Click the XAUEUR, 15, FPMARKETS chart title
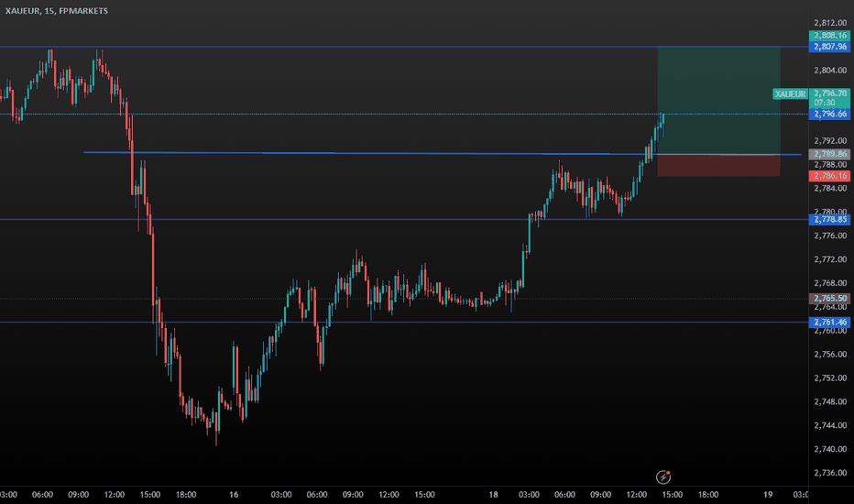 [x=57, y=11]
